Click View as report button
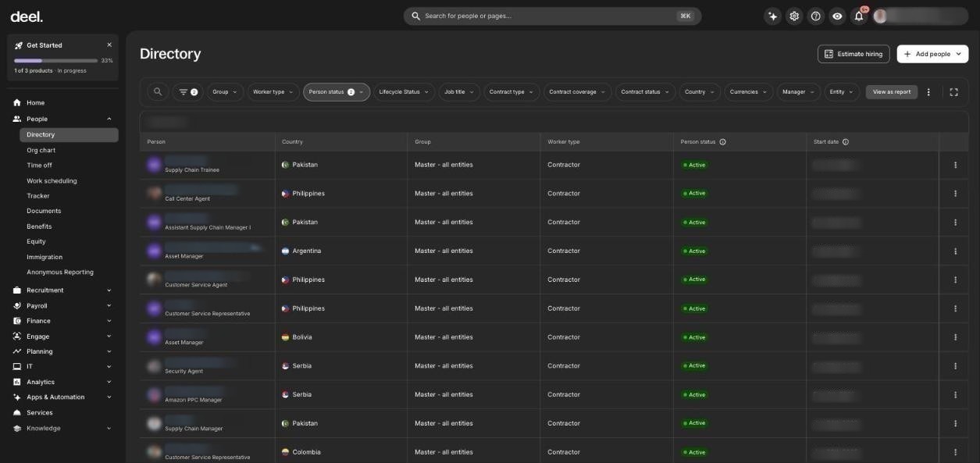 (892, 92)
